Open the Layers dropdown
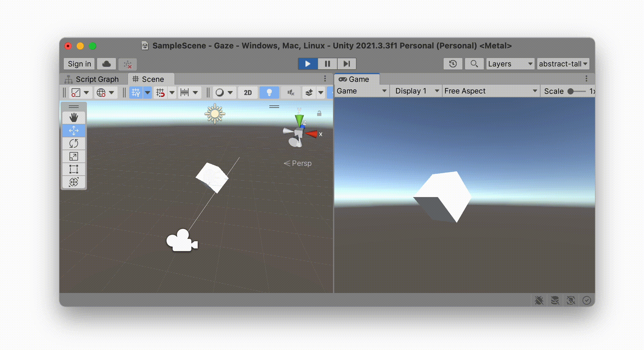Viewport: 644px width, 350px height. tap(510, 64)
